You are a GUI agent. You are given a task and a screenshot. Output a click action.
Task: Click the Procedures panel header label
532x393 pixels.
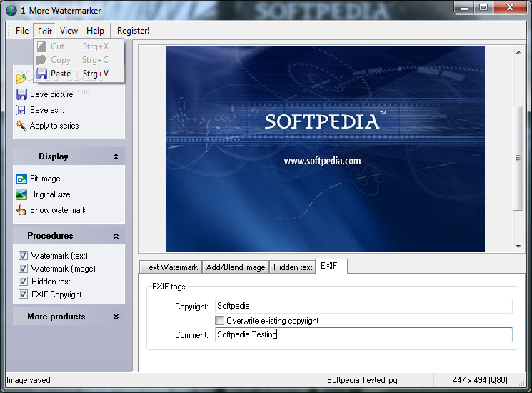click(50, 236)
